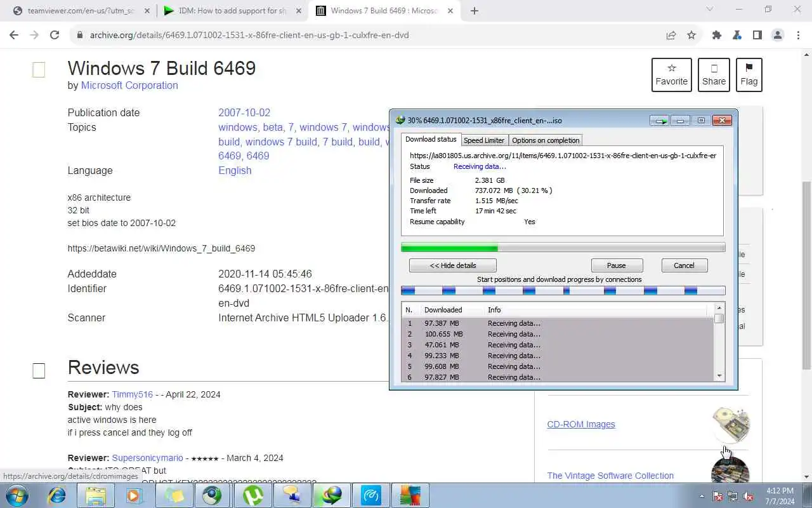Click the IDM globe icon in dialog title bar
This screenshot has width=812, height=508.
(400, 120)
